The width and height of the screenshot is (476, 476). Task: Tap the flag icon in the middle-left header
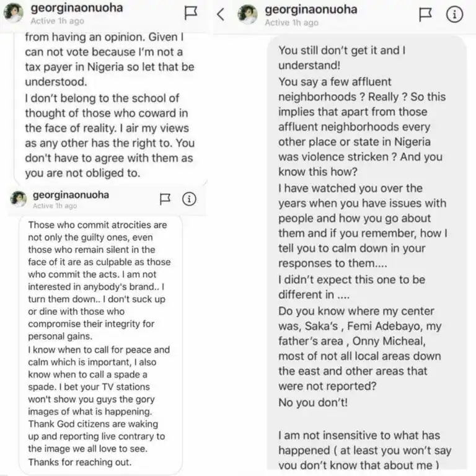pyautogui.click(x=165, y=199)
